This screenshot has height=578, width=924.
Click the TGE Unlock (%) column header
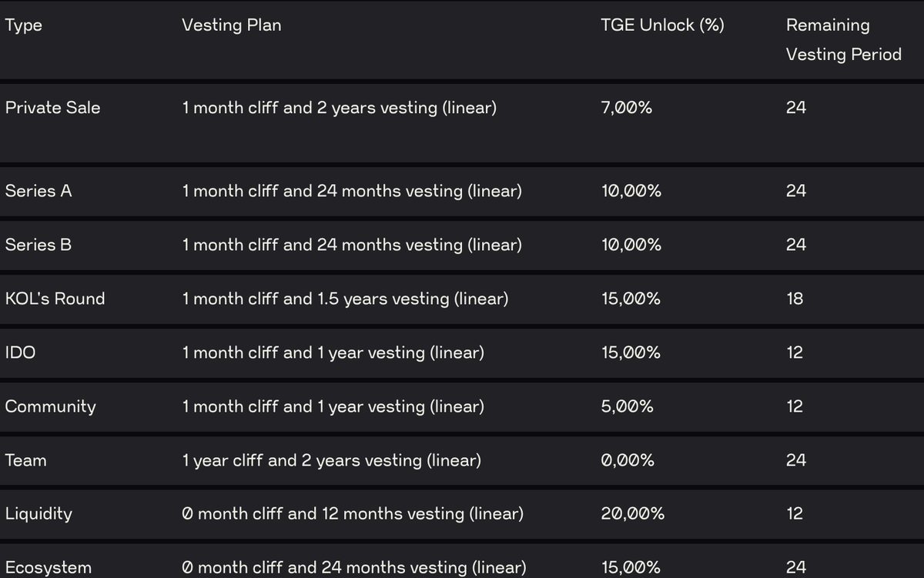[x=662, y=25]
